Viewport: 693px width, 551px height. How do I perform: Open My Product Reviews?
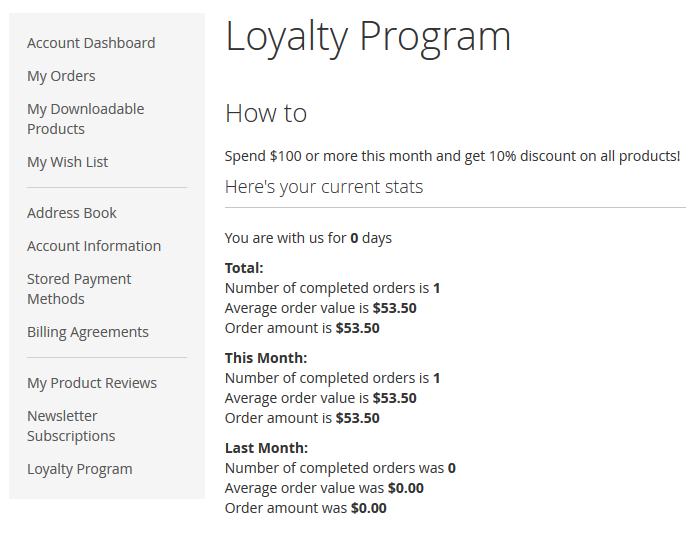pos(92,383)
